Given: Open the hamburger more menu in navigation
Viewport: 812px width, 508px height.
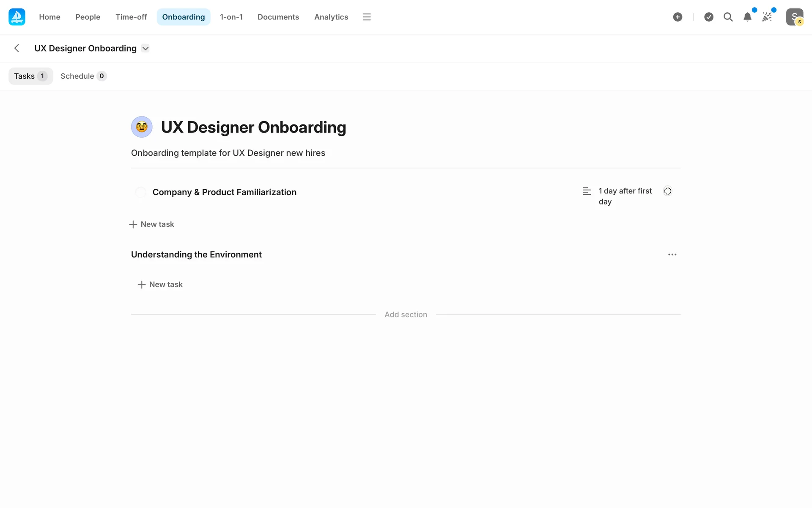Looking at the screenshot, I should [x=367, y=17].
